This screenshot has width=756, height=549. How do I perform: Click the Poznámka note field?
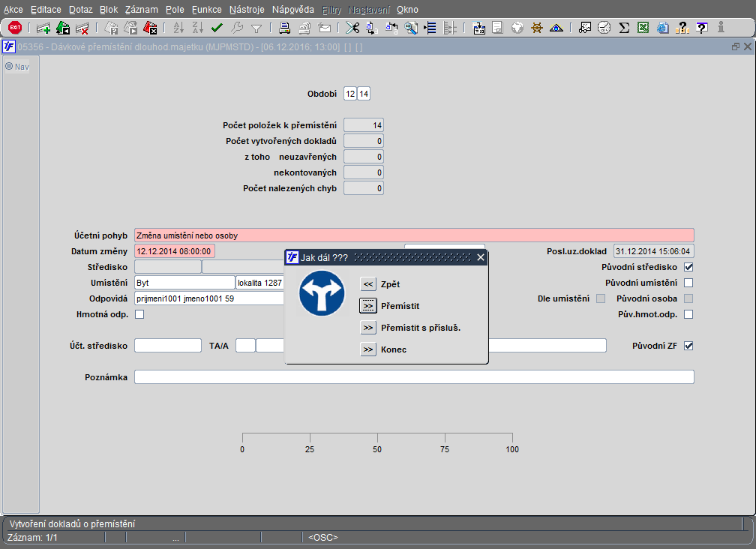(x=414, y=377)
